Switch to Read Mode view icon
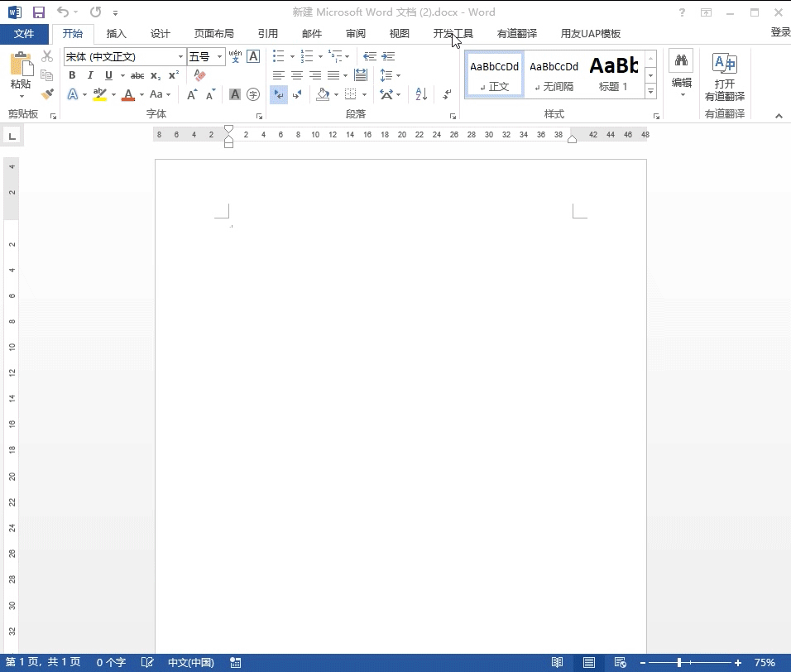Viewport: 791px width, 672px height. [557, 662]
